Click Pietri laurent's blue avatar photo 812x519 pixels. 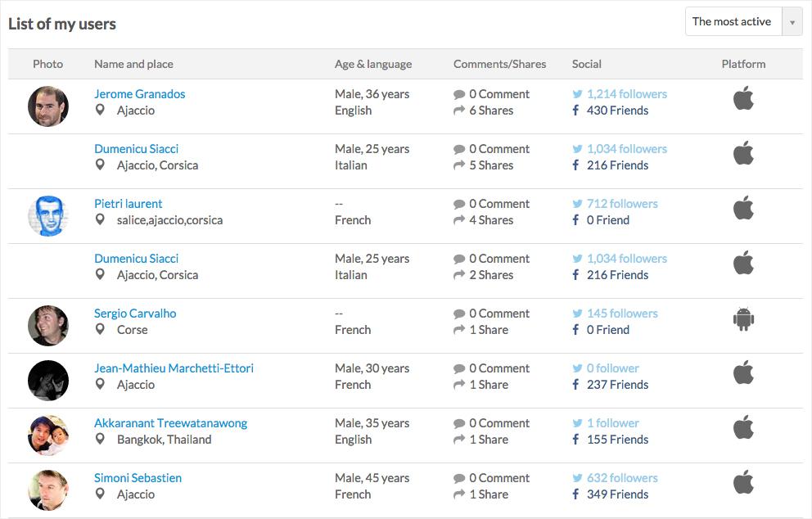48,216
